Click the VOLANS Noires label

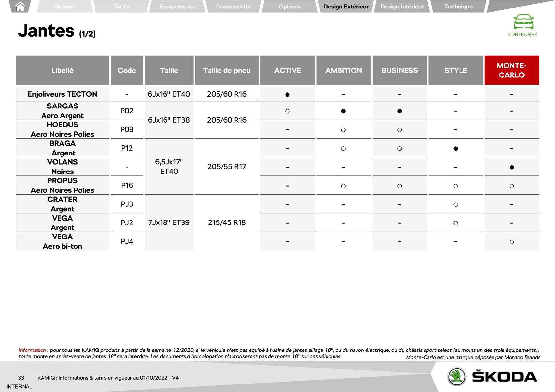62,167
